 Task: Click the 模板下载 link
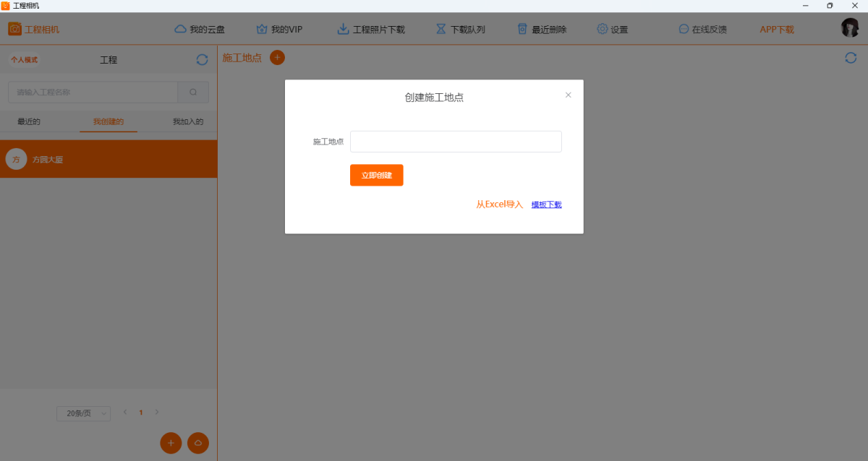tap(546, 204)
